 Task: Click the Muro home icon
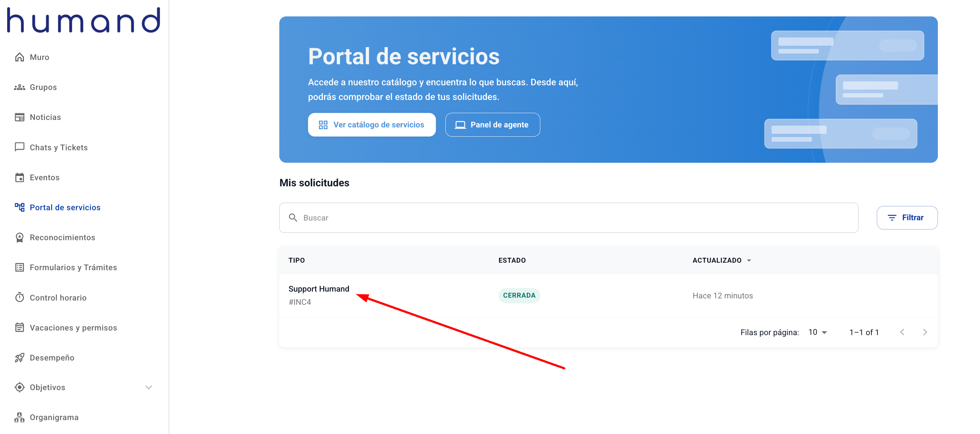(19, 57)
